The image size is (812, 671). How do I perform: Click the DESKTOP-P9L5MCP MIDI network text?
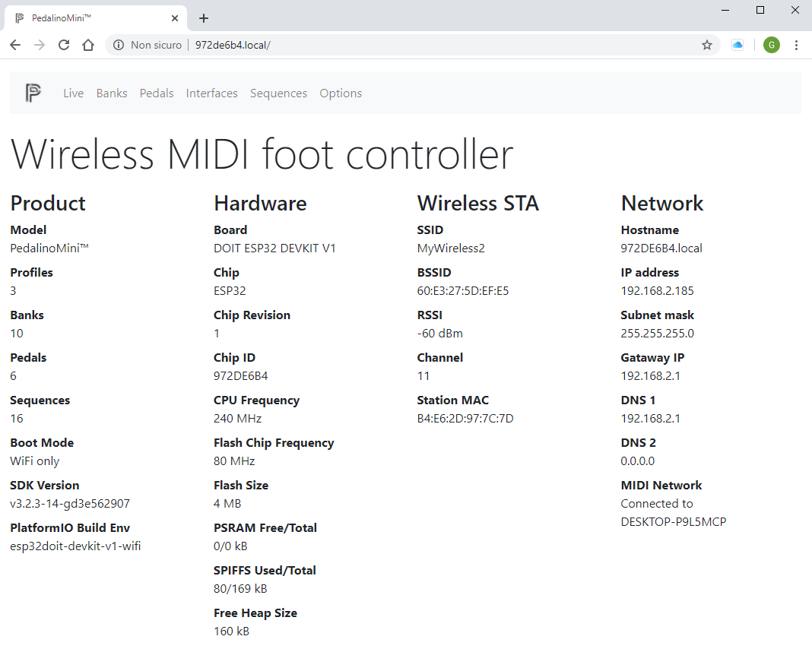(673, 522)
